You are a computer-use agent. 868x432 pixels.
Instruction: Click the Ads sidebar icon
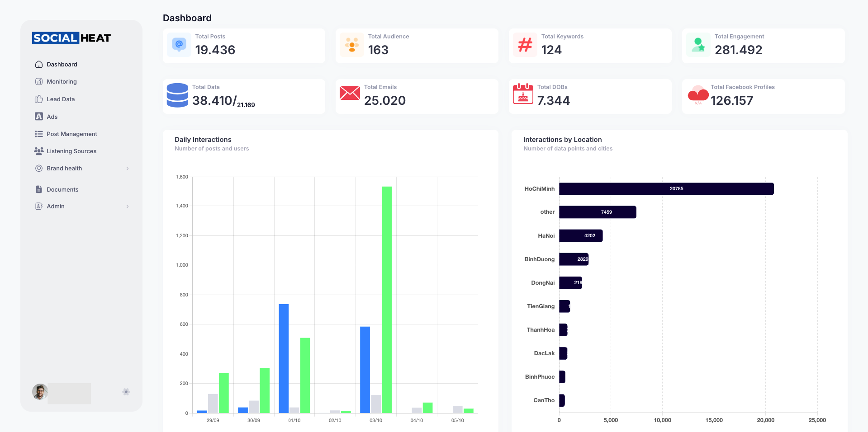pyautogui.click(x=39, y=117)
